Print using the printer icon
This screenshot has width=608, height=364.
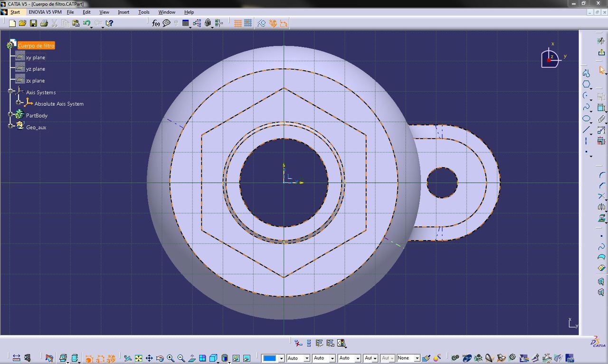44,23
